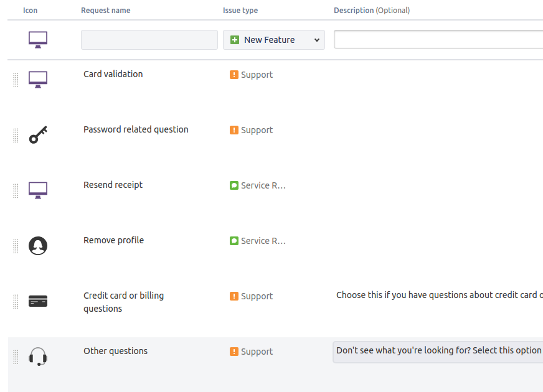Click the green Service Request icon for Resend receipt
Viewport: 543px width, 392px height.
tap(234, 185)
